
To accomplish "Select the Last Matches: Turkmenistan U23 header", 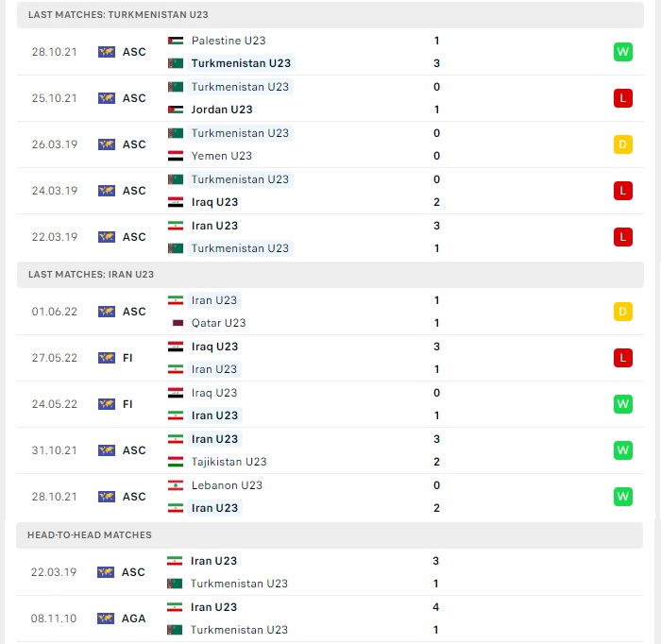I will coord(330,15).
